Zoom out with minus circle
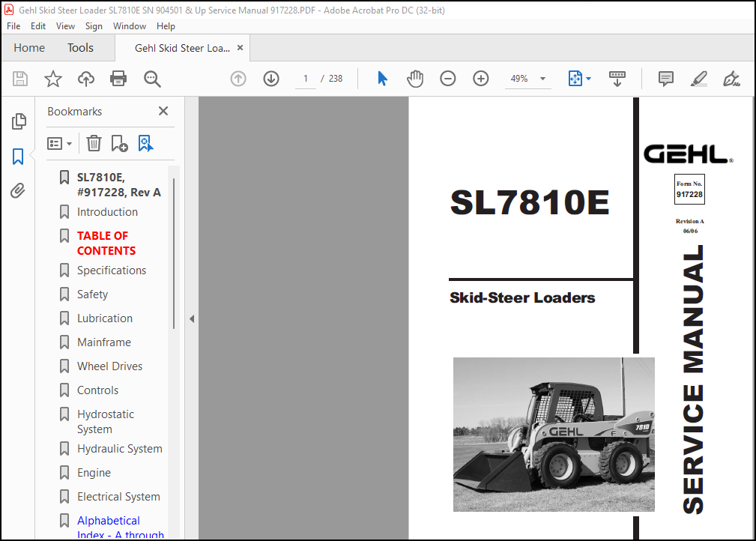The width and height of the screenshot is (756, 541). pos(447,79)
